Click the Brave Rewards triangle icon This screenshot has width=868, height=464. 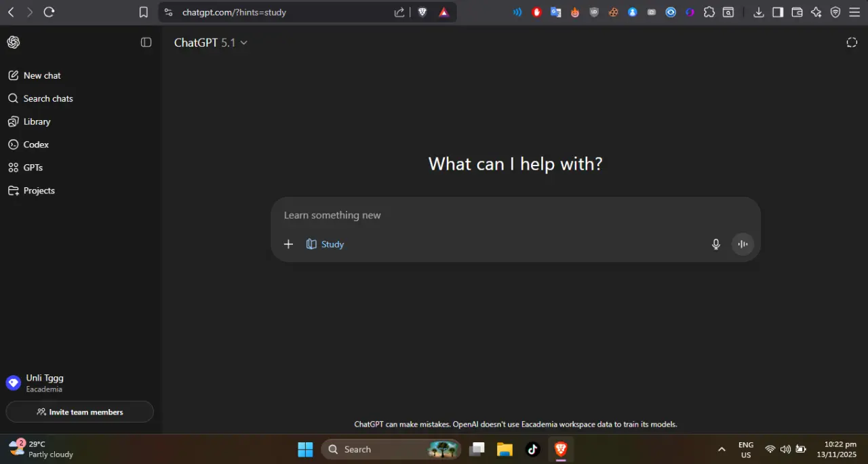click(443, 12)
